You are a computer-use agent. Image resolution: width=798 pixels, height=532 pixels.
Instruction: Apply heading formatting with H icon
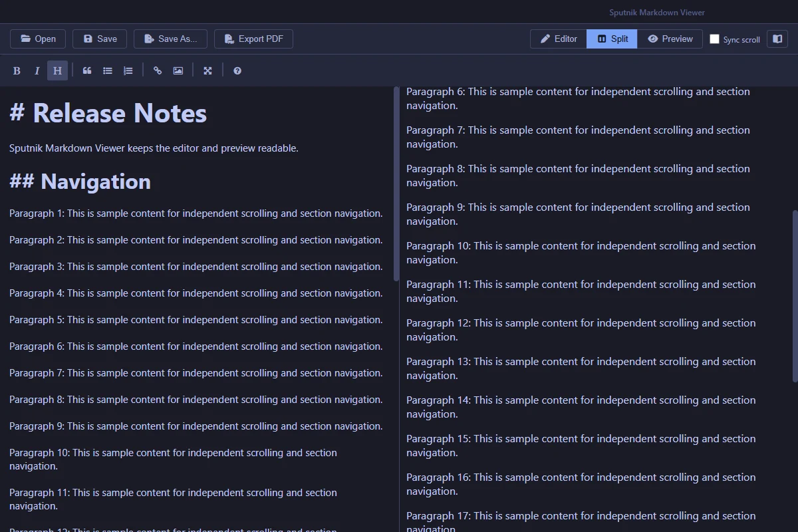tap(58, 70)
